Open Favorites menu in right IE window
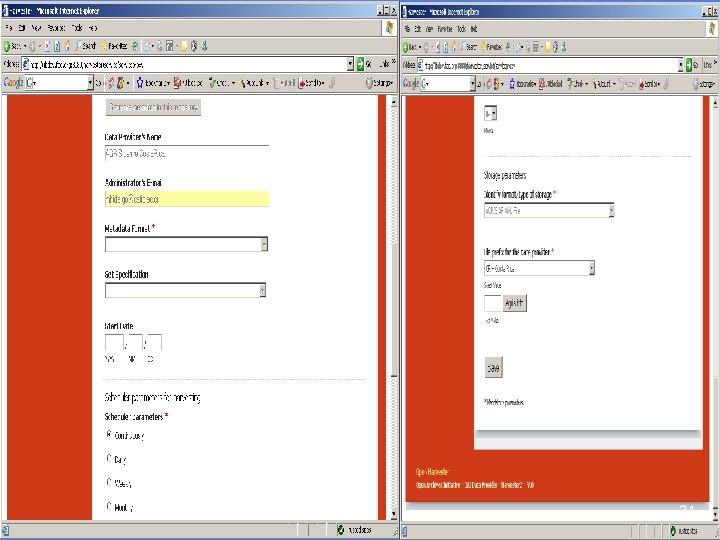The image size is (720, 540). point(444,29)
